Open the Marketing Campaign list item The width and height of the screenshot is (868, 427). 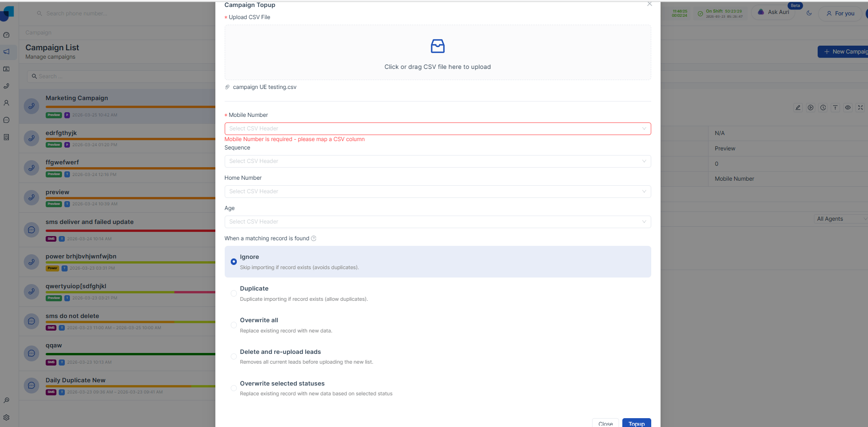117,106
